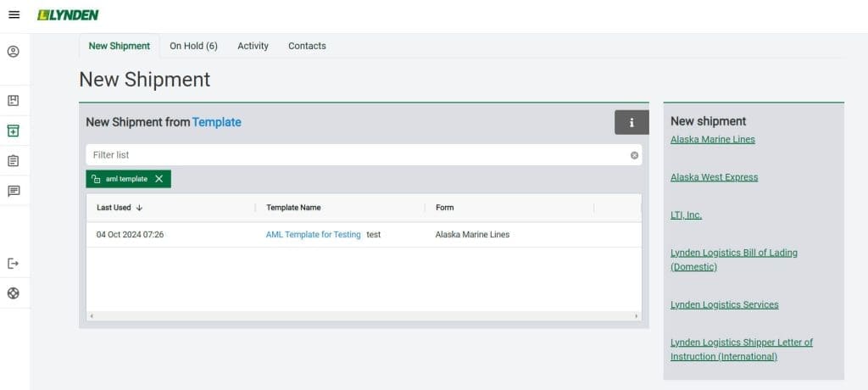Click the table's left scroll arrow

92,316
